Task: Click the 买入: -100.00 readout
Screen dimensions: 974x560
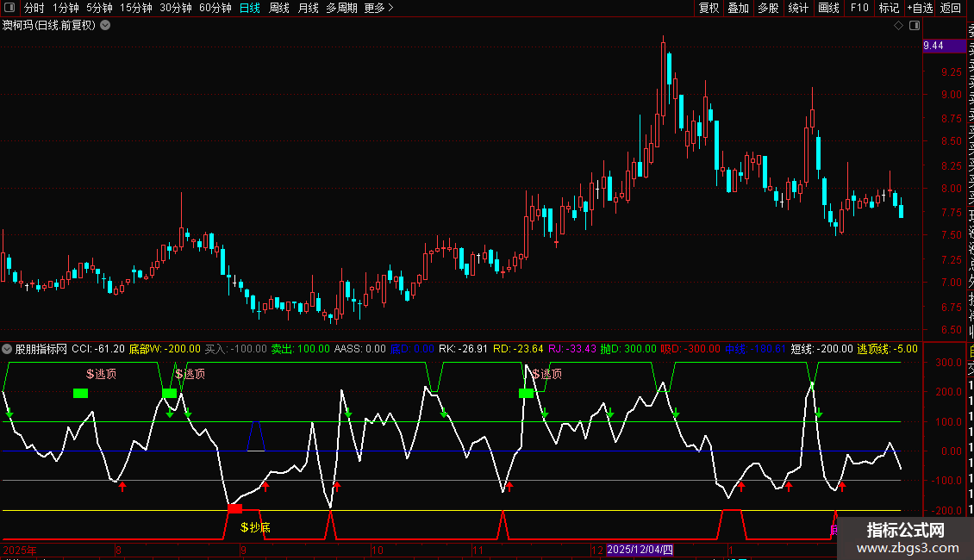Action: [x=236, y=349]
